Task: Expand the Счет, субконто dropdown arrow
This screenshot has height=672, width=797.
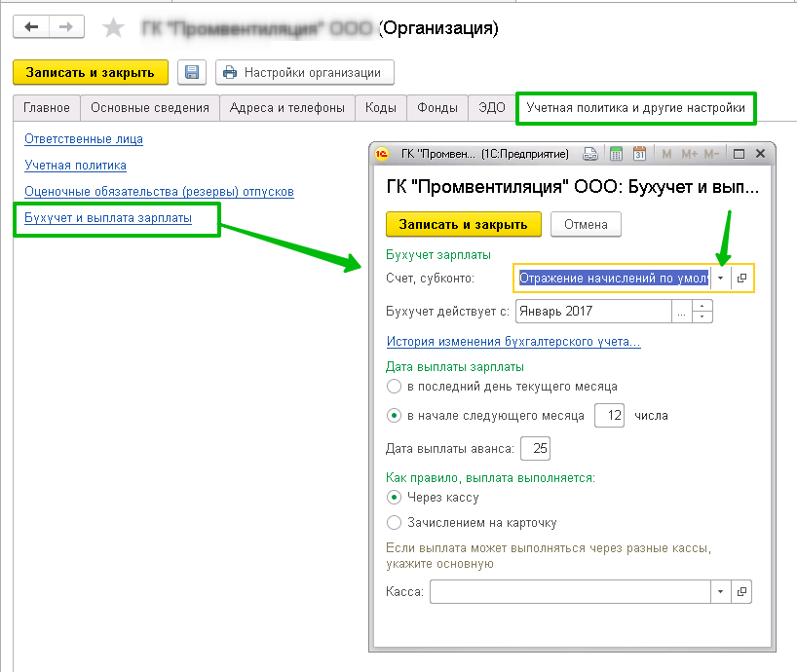Action: click(x=721, y=279)
